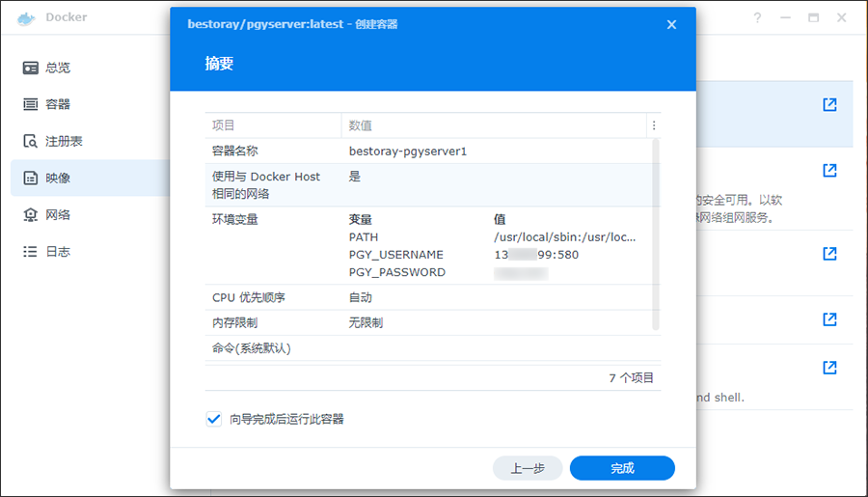The height and width of the screenshot is (497, 868).
Task: Click the 无限制 memory limit value
Action: tap(366, 322)
